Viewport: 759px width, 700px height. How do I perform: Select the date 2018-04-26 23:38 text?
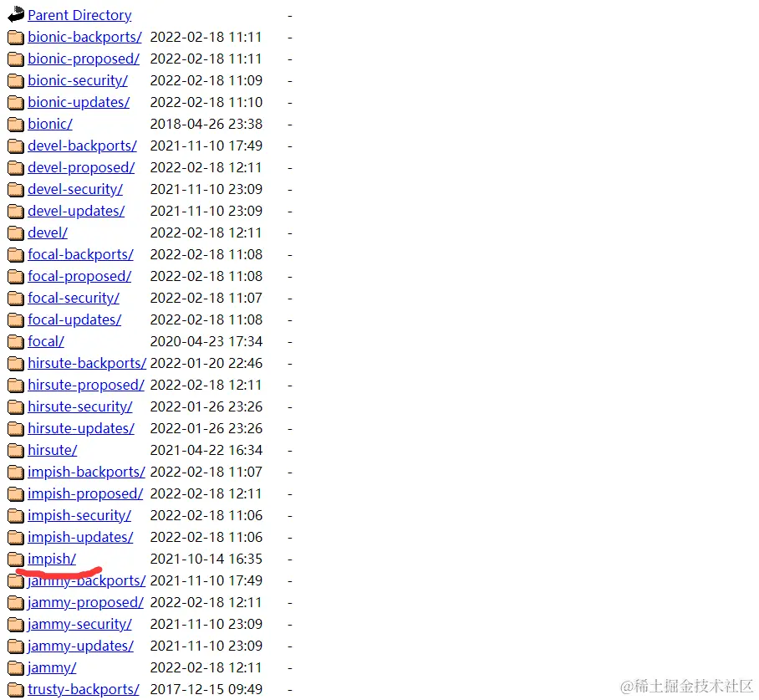[206, 125]
